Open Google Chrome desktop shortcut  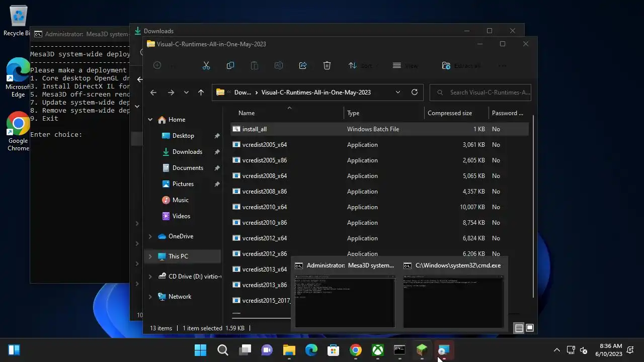click(x=18, y=132)
